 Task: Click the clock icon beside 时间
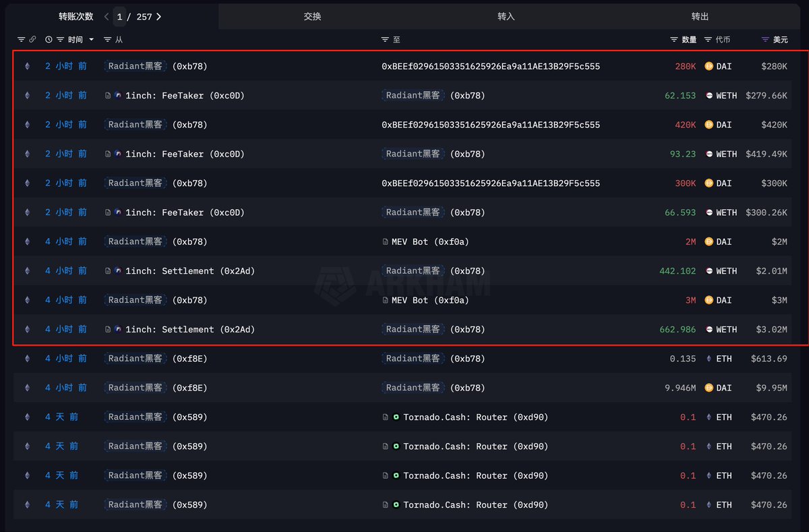[49, 40]
